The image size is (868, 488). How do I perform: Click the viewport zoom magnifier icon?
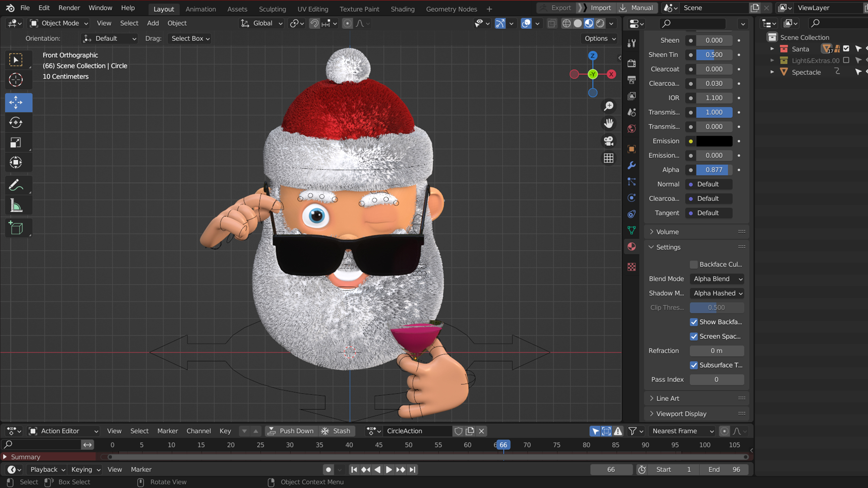coord(609,106)
